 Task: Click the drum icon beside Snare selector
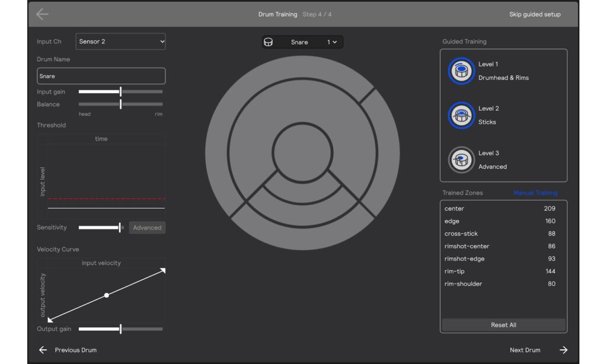point(269,42)
